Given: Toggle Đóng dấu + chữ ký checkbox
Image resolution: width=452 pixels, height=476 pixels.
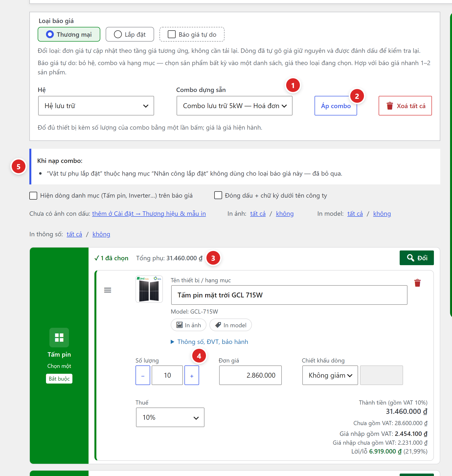Looking at the screenshot, I should click(218, 195).
